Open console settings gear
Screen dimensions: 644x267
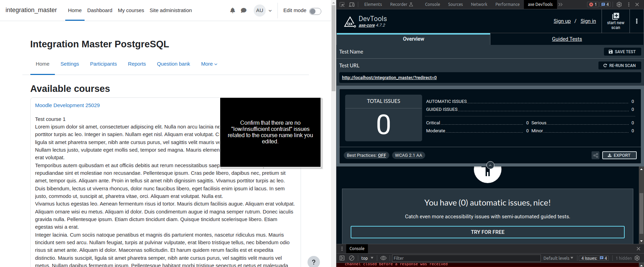click(637, 258)
